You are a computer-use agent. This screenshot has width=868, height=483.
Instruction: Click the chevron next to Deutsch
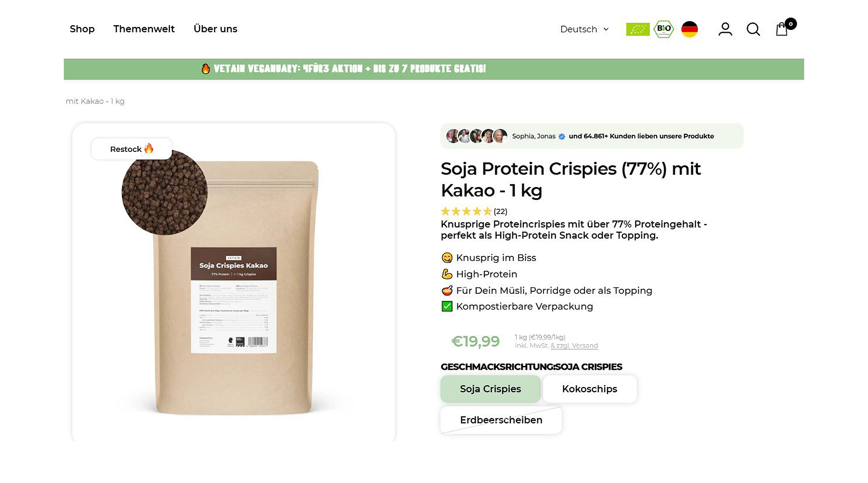[606, 29]
